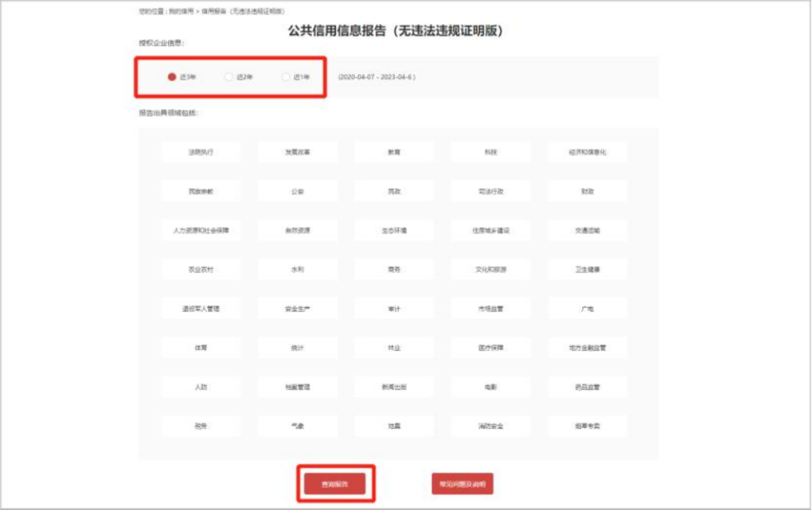The height and width of the screenshot is (510, 812).
Task: Pick the 医疗保障 field tile
Action: [490, 348]
